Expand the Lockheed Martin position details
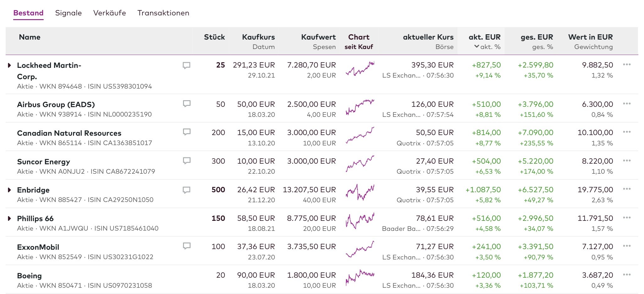 (x=9, y=65)
